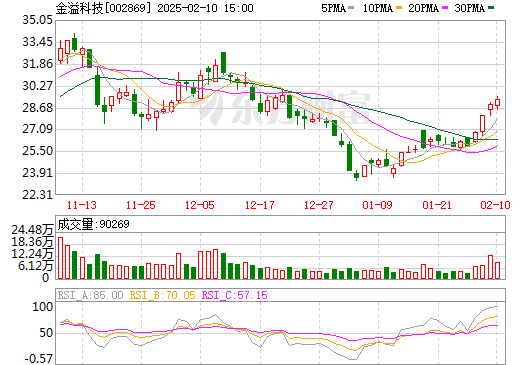Click the 28.68 price axis label

point(37,108)
